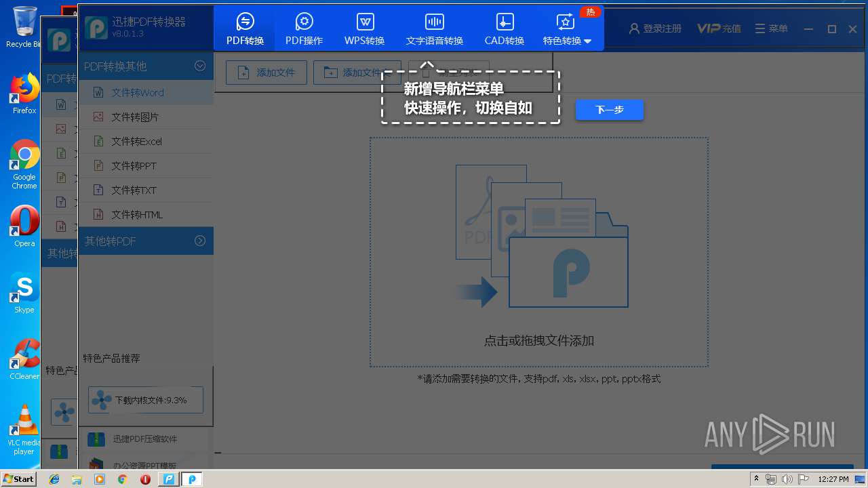
Task: Click the 迅捷PDF转换器 app logo
Action: (x=96, y=28)
